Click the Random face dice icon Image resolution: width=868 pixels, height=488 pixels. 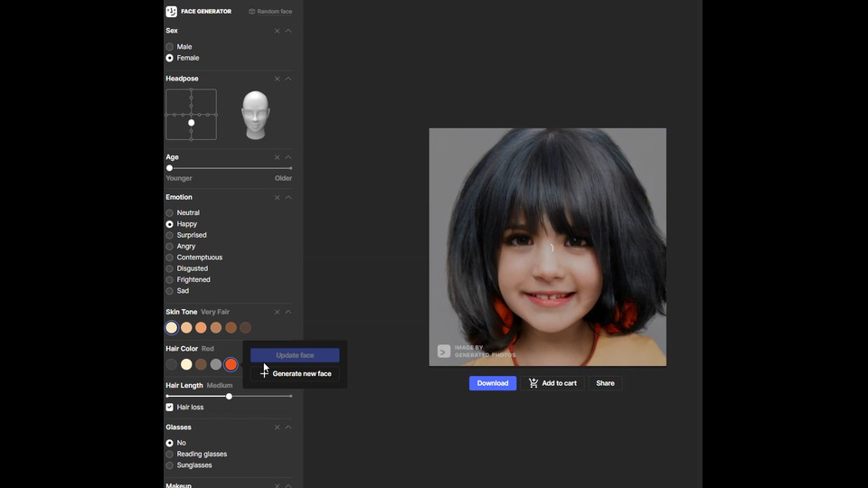click(x=252, y=12)
